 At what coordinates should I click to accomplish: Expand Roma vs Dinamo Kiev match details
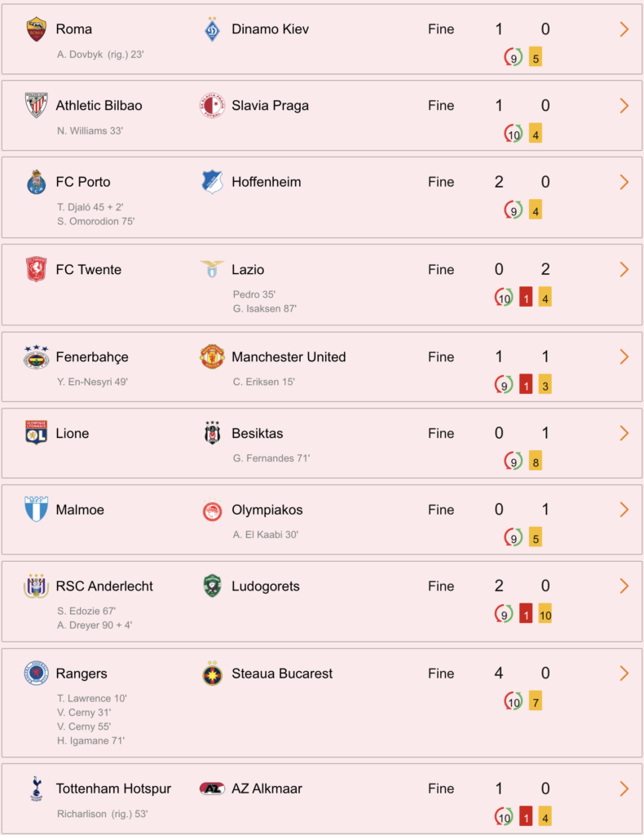(624, 29)
